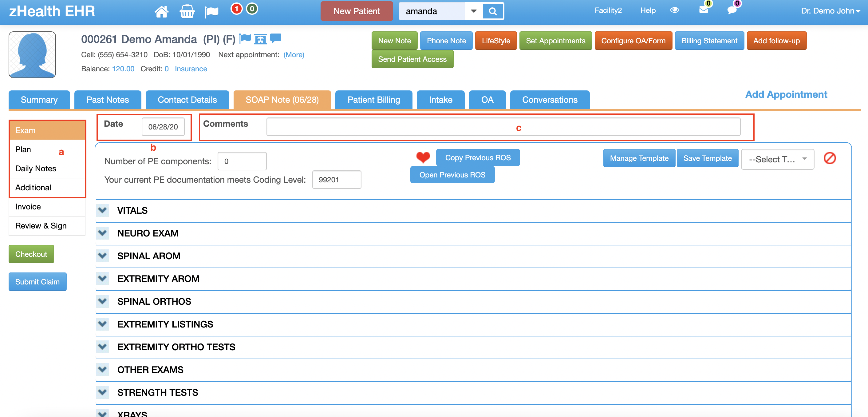Open the OA tab

487,100
